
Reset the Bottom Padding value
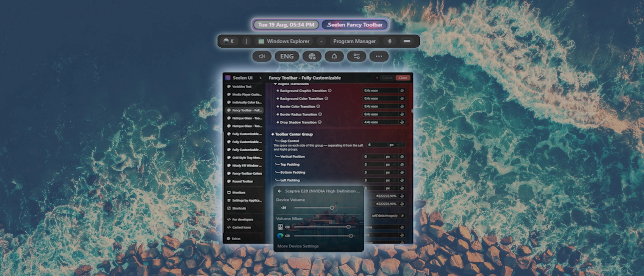[x=402, y=172]
